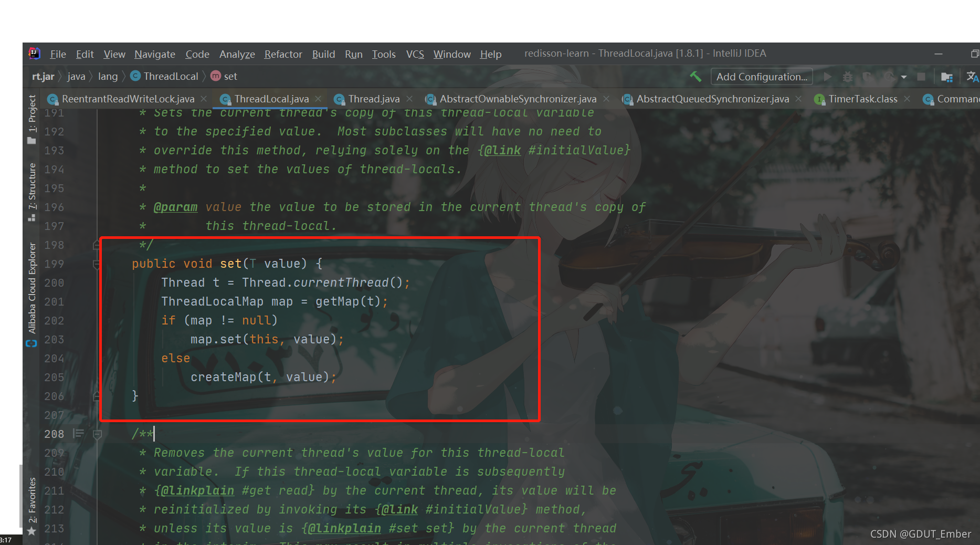This screenshot has width=980, height=545.
Task: Open the VCS menu
Action: [415, 54]
